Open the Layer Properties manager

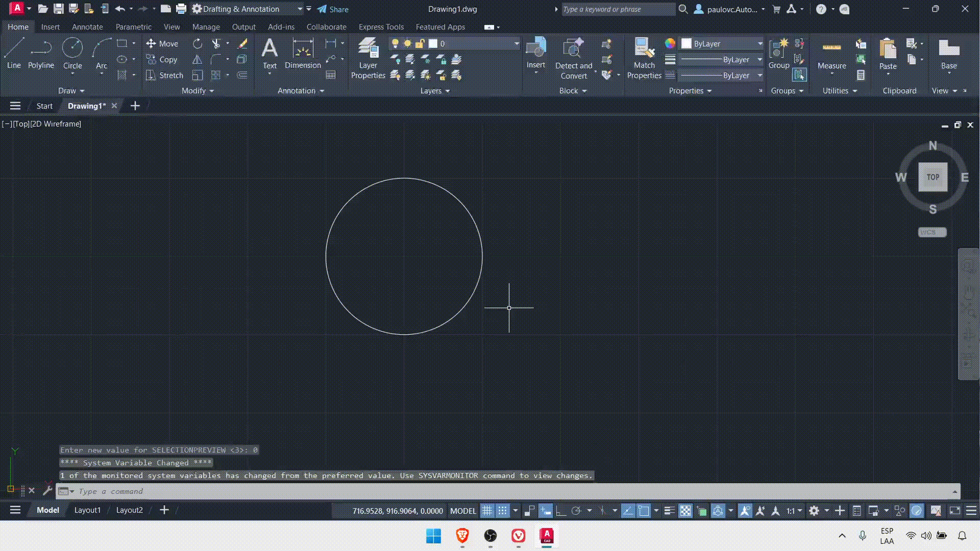(x=367, y=58)
